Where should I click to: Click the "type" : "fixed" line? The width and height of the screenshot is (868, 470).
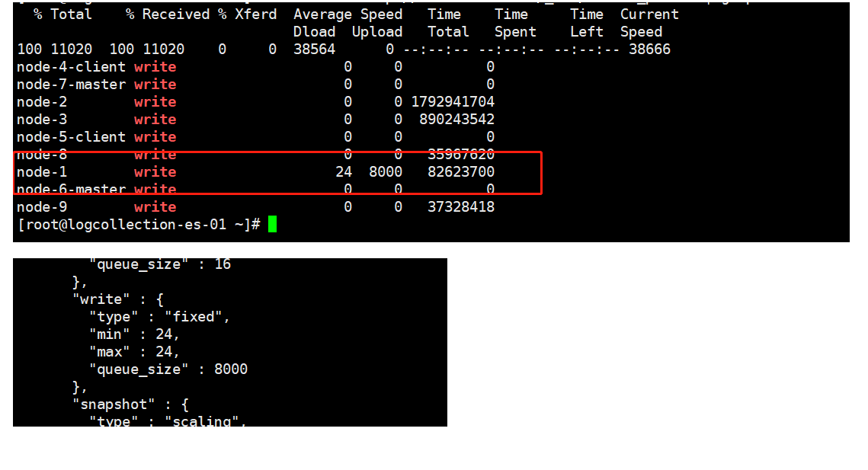159,317
